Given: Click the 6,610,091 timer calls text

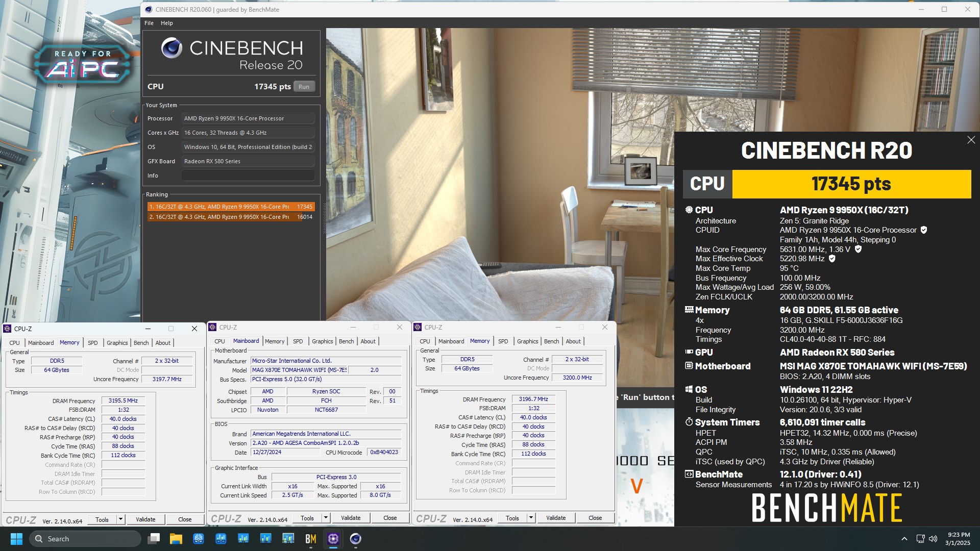Looking at the screenshot, I should (822, 422).
